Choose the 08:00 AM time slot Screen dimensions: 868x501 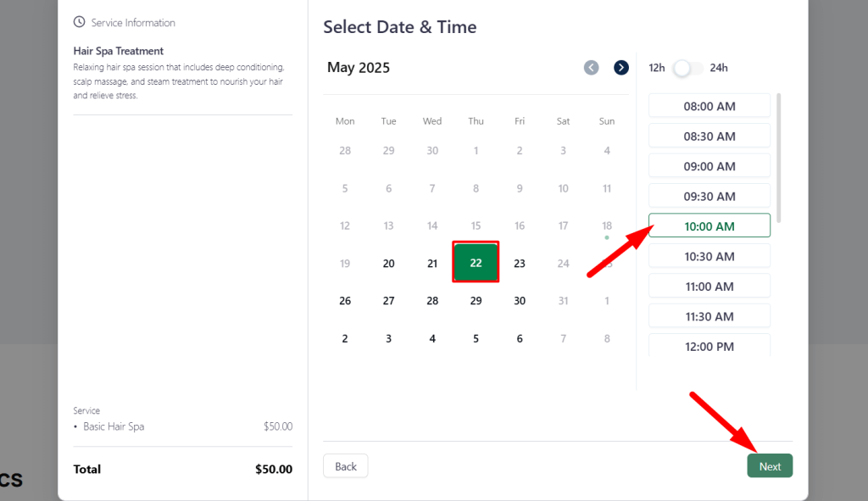click(x=709, y=106)
